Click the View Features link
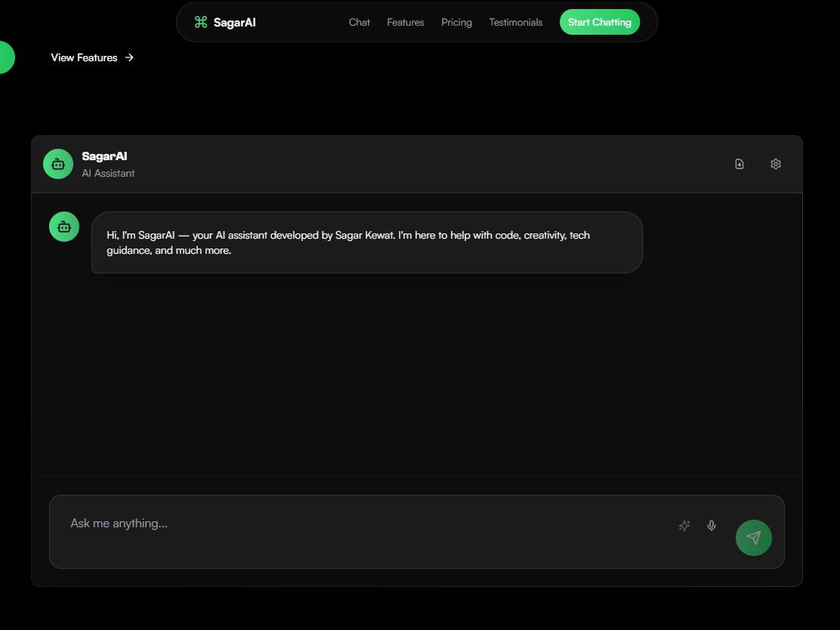Screen dimensions: 840x630 (x=84, y=57)
